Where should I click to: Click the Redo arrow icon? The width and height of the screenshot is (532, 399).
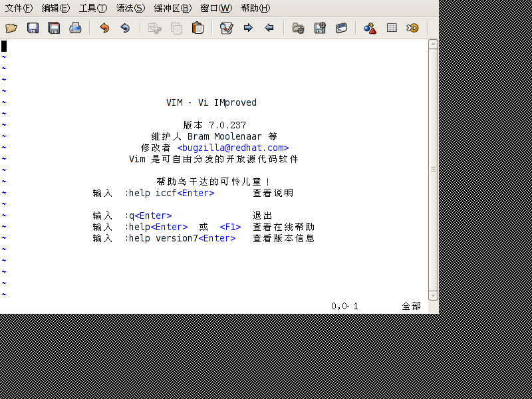(125, 28)
